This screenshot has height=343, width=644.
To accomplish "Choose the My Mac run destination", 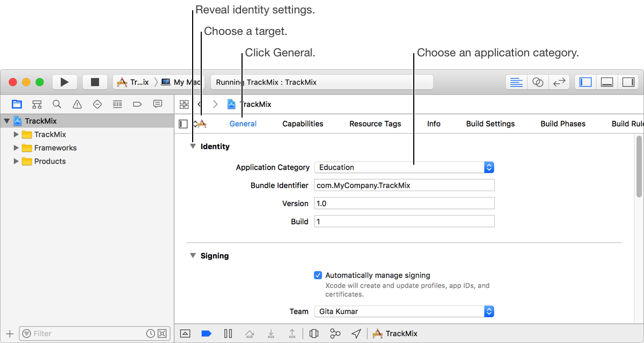I will (182, 82).
